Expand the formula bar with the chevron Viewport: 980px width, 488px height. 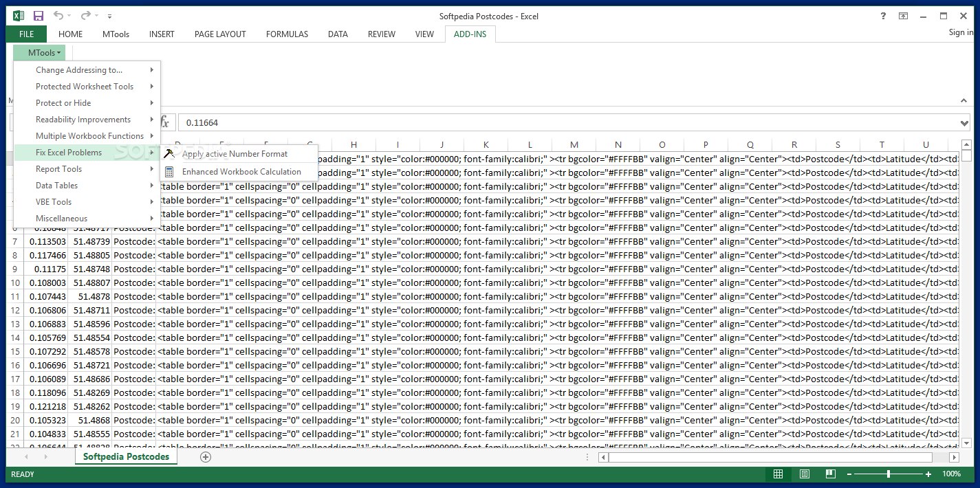(964, 123)
